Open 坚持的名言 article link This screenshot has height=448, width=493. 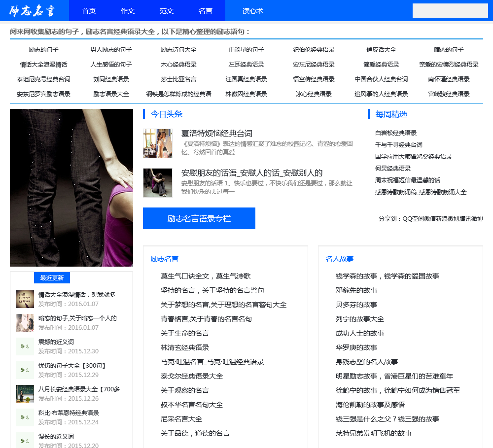[x=212, y=290]
